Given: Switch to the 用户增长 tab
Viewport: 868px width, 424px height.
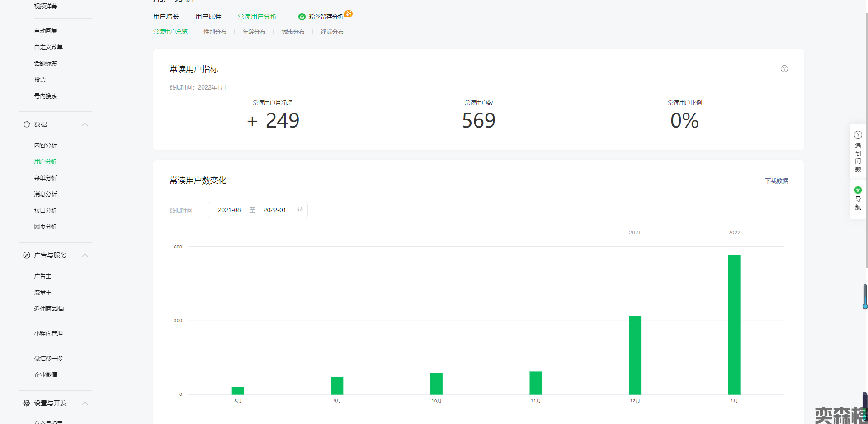Looking at the screenshot, I should [166, 17].
